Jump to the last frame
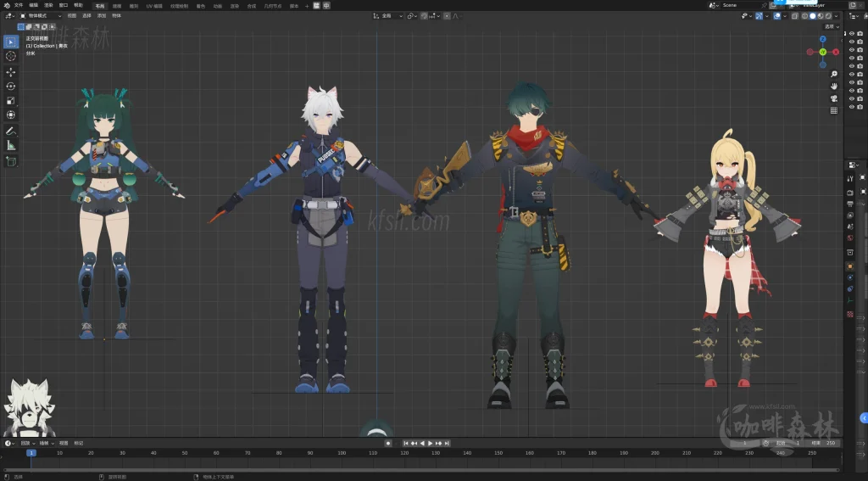This screenshot has width=868, height=481. (447, 444)
